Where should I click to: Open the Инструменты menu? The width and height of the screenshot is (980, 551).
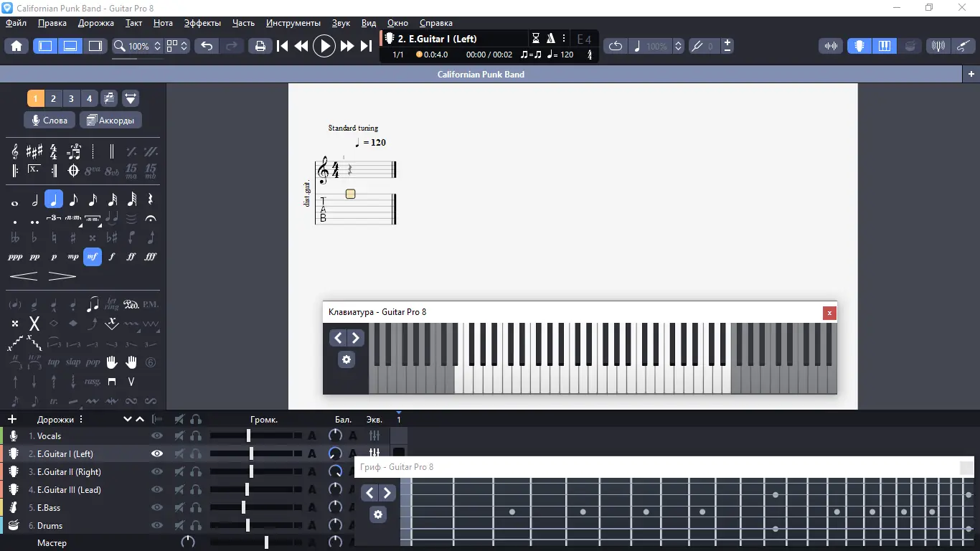(x=293, y=23)
